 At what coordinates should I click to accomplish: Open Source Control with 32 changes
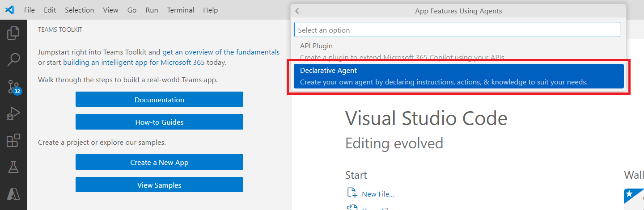(x=13, y=87)
